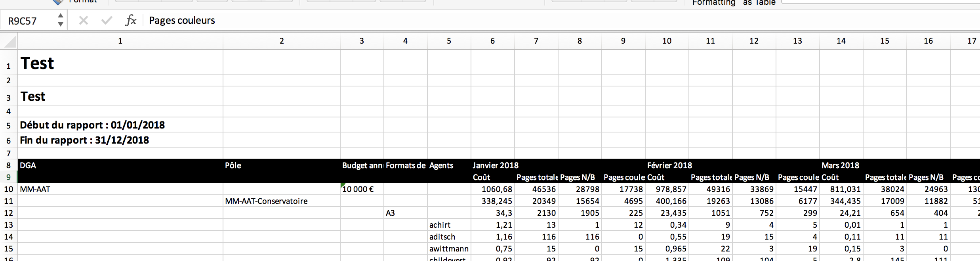This screenshot has width=980, height=261.
Task: Select column header 6
Action: click(492, 41)
